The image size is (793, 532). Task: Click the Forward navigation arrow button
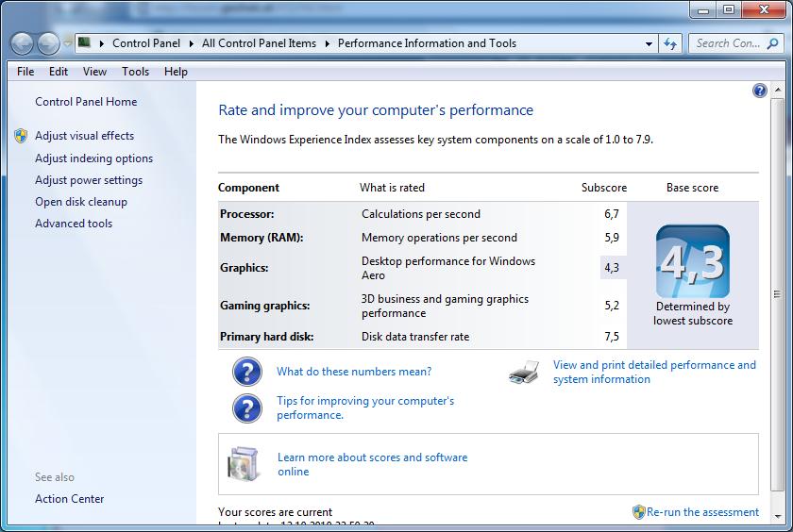tap(49, 44)
